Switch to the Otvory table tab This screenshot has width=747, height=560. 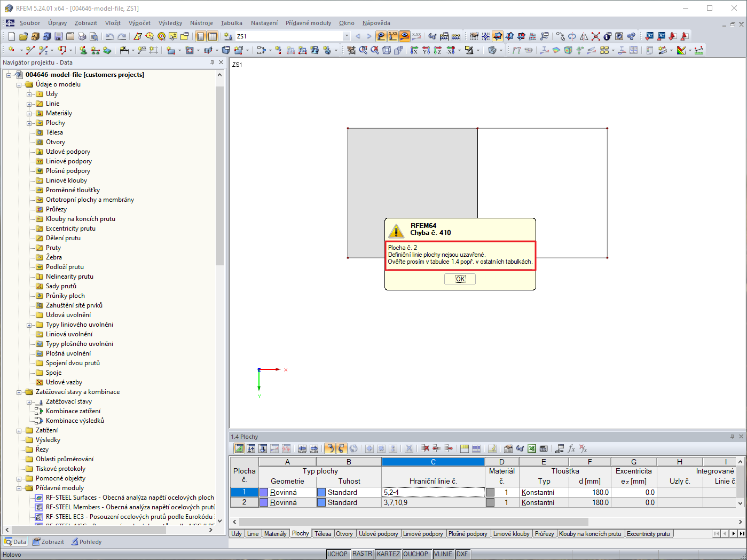pos(344,533)
